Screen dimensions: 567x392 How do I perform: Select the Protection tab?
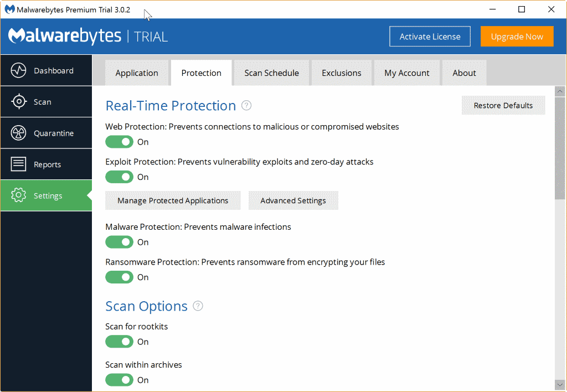[x=201, y=73]
